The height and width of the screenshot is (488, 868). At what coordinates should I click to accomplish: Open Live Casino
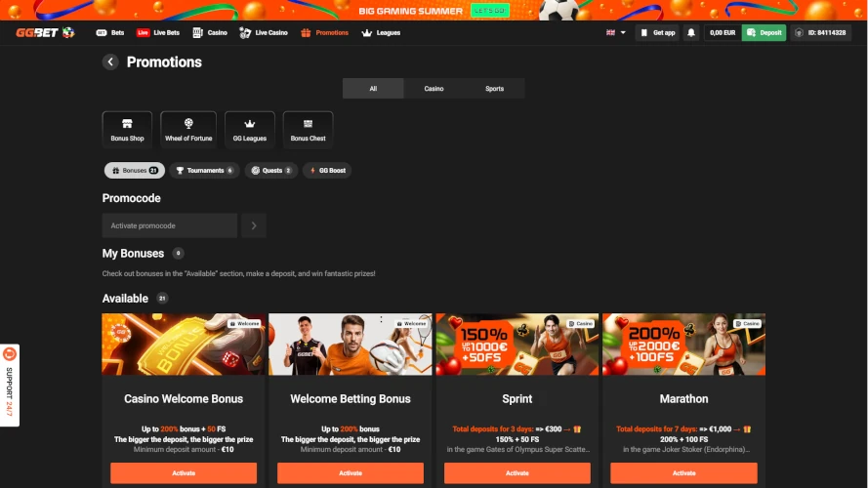(264, 32)
